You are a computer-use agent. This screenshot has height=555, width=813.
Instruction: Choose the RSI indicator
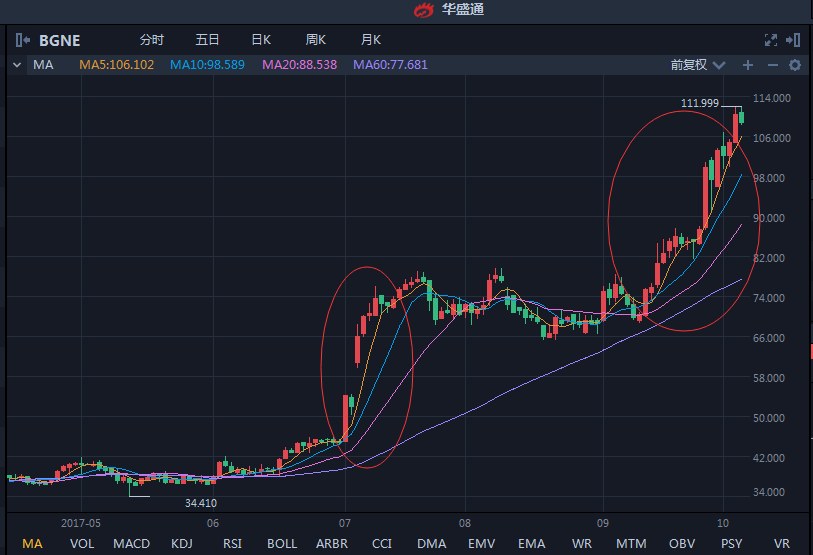click(x=232, y=543)
